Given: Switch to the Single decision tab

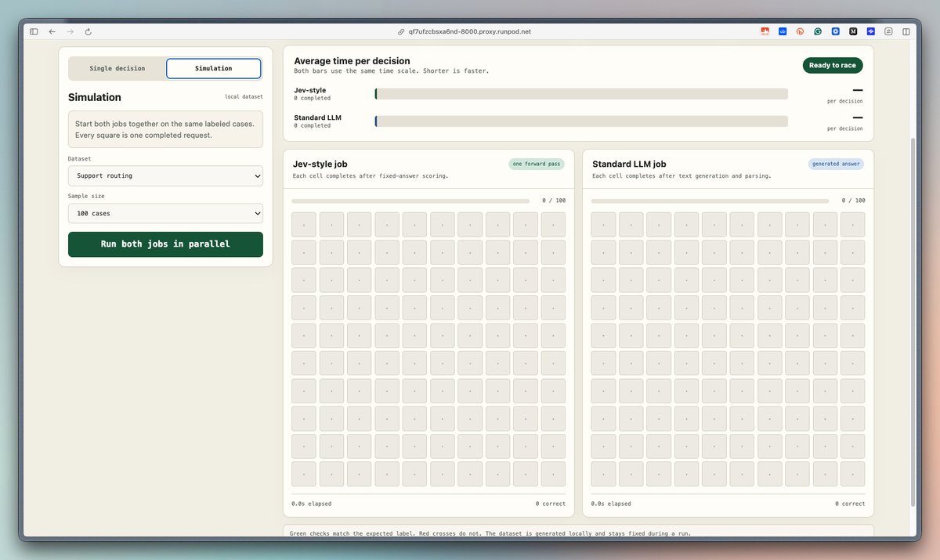Looking at the screenshot, I should tap(117, 68).
